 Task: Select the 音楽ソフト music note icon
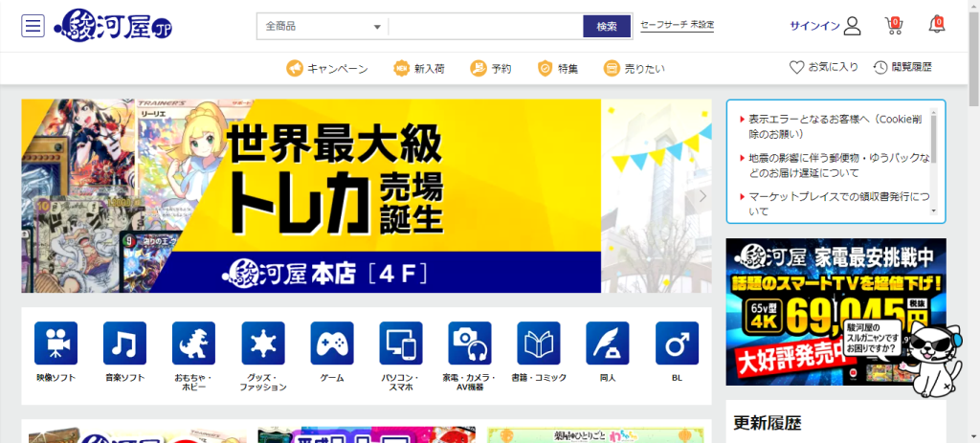click(x=124, y=343)
